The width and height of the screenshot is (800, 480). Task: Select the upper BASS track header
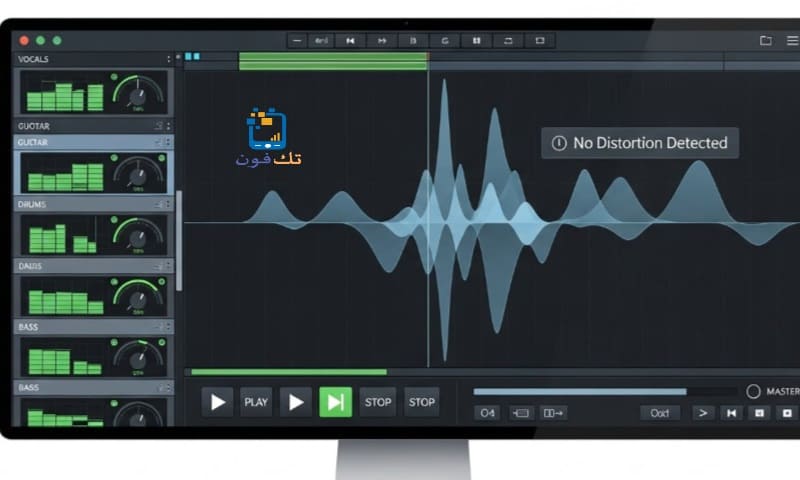93,326
